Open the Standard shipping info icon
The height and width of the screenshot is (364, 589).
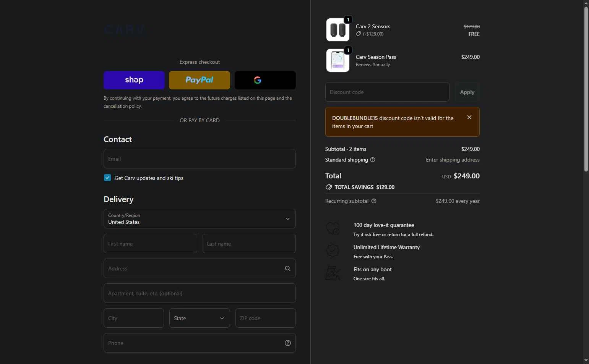[x=373, y=160]
